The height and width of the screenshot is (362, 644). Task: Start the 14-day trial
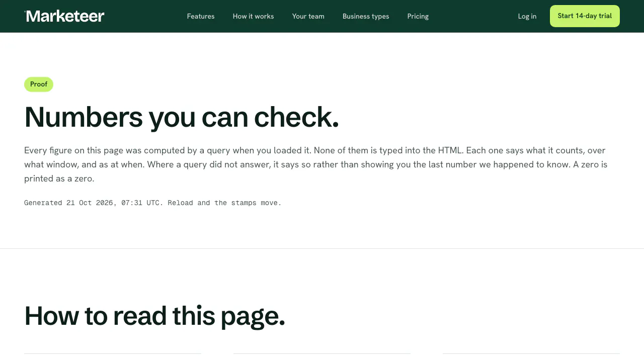click(x=585, y=16)
